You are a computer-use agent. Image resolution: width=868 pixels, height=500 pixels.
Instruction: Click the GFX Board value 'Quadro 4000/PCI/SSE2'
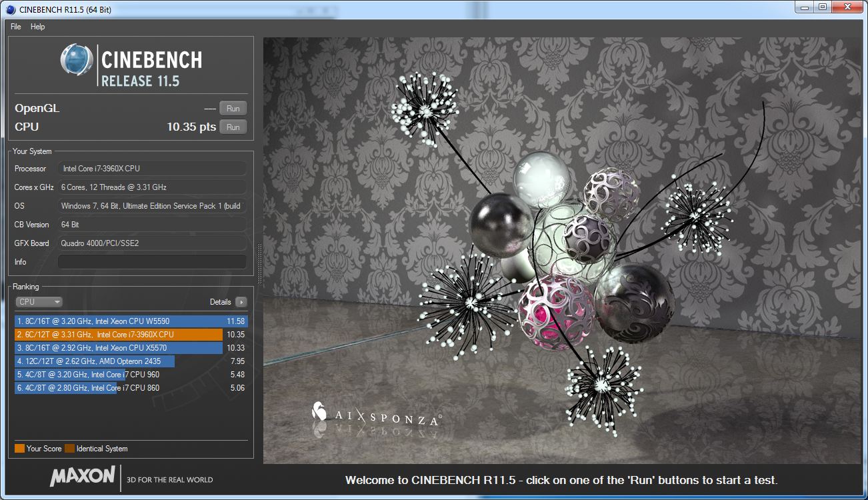click(152, 243)
